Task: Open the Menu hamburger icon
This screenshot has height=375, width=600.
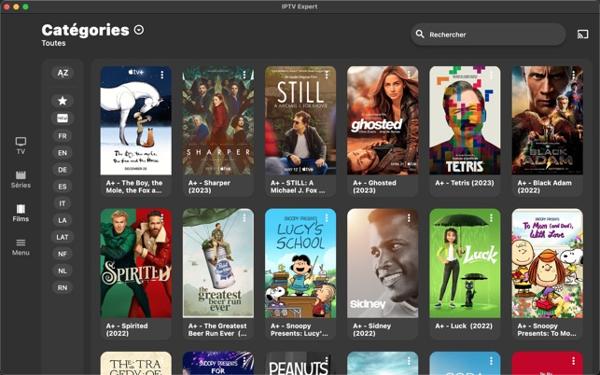Action: pyautogui.click(x=21, y=247)
